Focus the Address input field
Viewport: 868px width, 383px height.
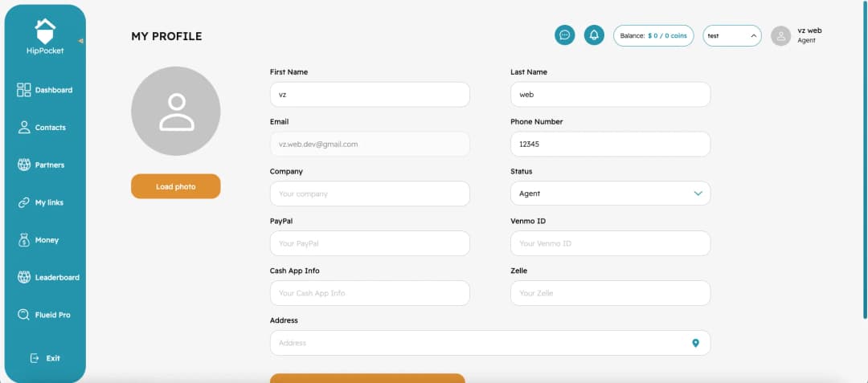point(490,343)
